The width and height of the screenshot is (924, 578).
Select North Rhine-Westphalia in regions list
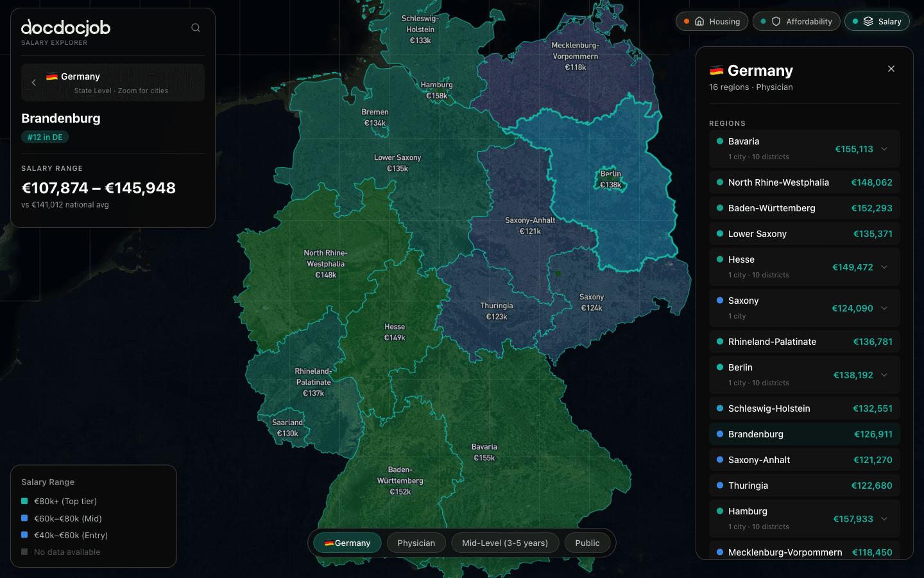pos(805,182)
